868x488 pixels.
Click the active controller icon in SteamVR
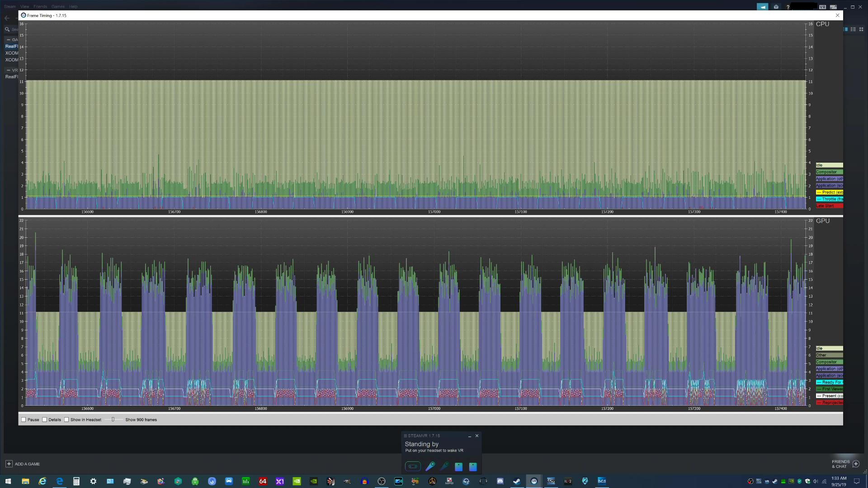(430, 466)
